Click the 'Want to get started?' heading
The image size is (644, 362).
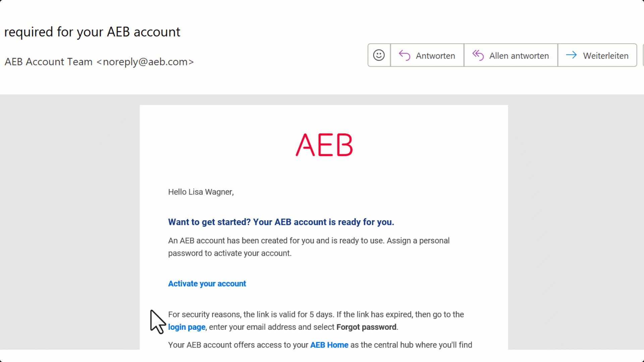pyautogui.click(x=281, y=222)
